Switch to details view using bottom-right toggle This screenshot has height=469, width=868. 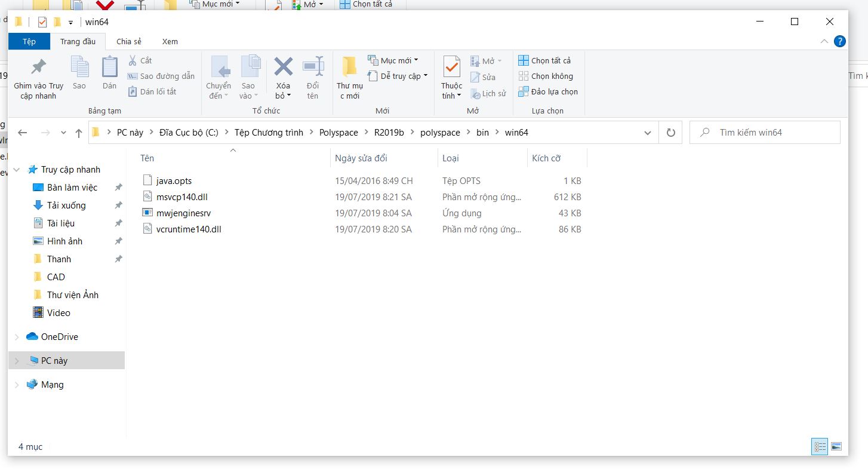820,446
